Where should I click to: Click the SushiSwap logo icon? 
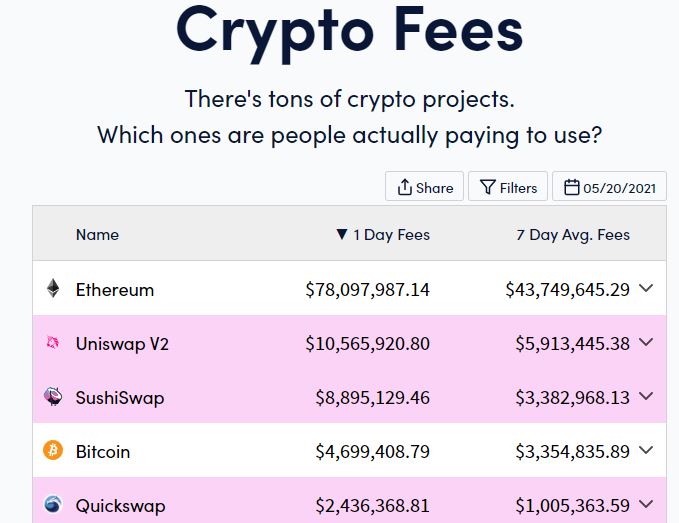tap(53, 396)
